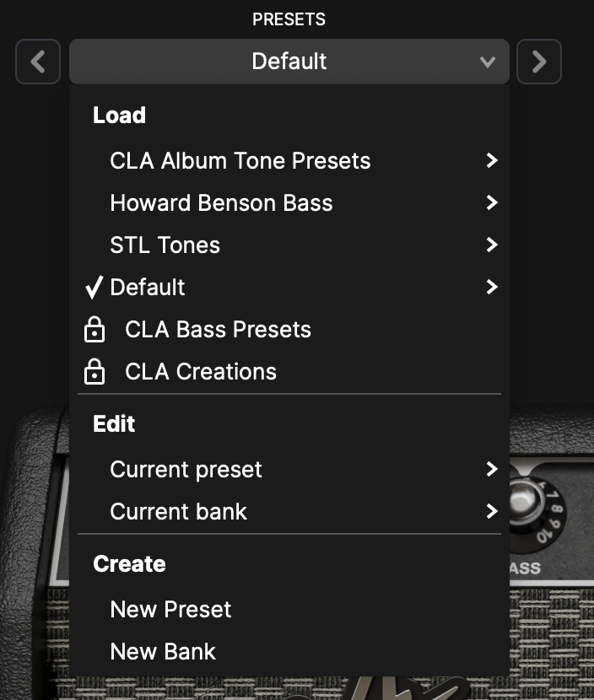This screenshot has width=594, height=700.
Task: Select the New Bank option
Action: click(x=163, y=651)
